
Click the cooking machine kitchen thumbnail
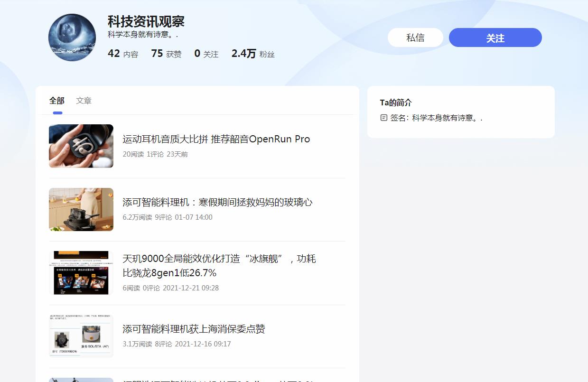[x=81, y=209]
